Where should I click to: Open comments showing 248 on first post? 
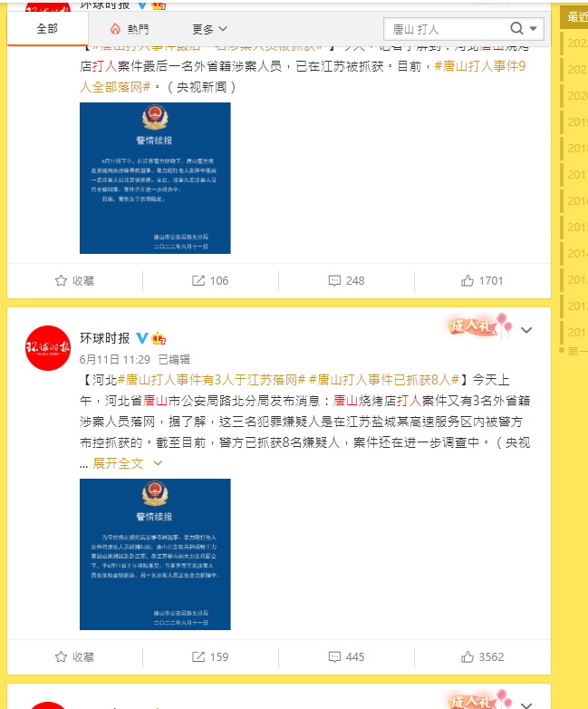click(346, 281)
